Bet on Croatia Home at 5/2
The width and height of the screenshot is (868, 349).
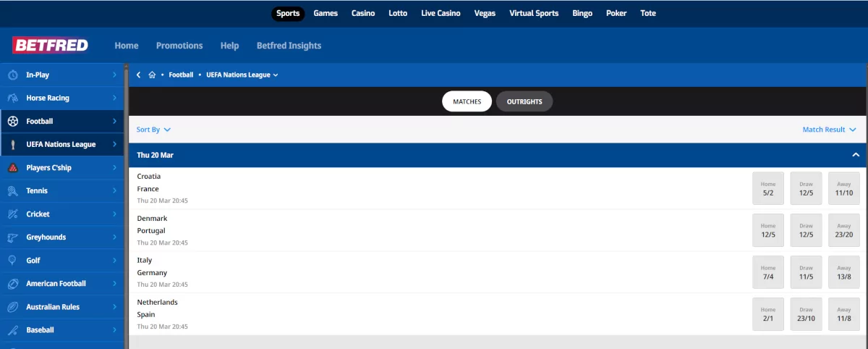coord(768,189)
